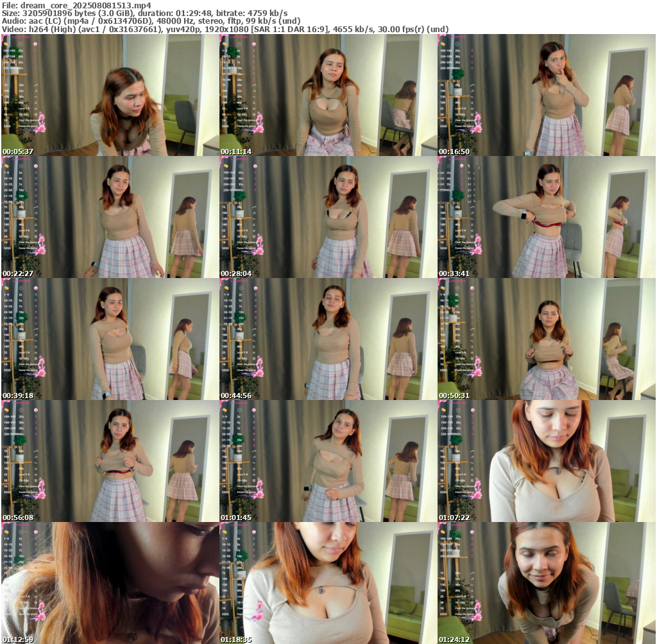
Task: Open the thumbnail at timestamp 00:05:37
Action: pos(110,95)
